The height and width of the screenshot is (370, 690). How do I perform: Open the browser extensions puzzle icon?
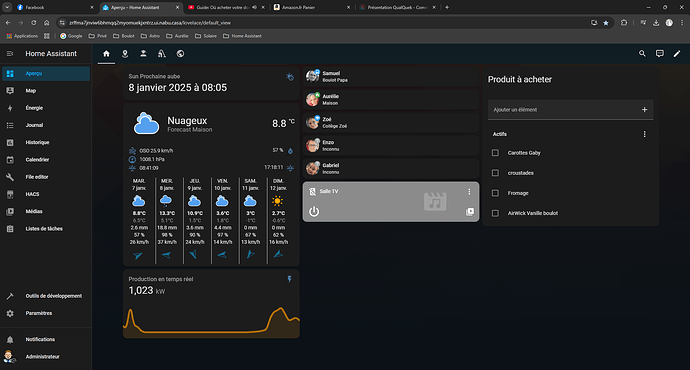(x=624, y=23)
